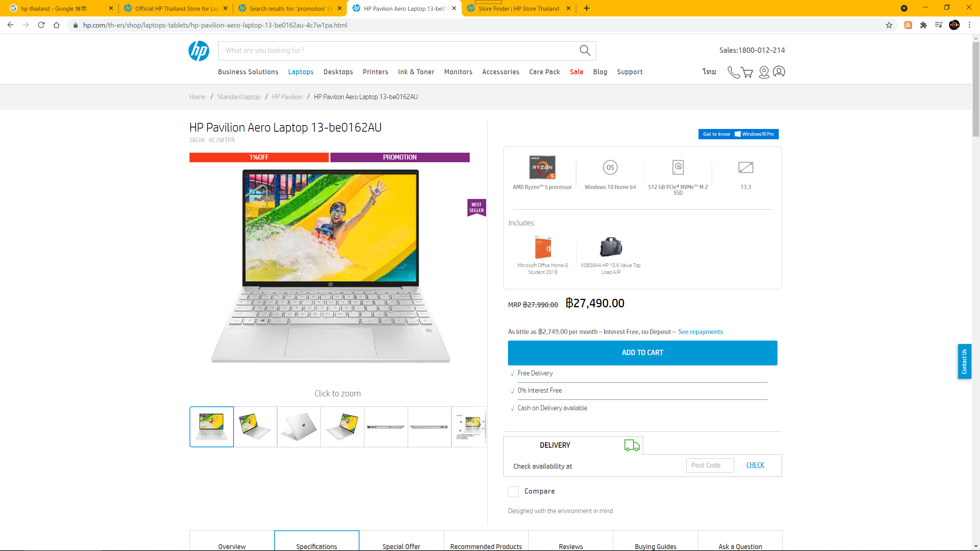Reload the page with the refresh icon
This screenshot has width=980, height=551.
pos(41,25)
